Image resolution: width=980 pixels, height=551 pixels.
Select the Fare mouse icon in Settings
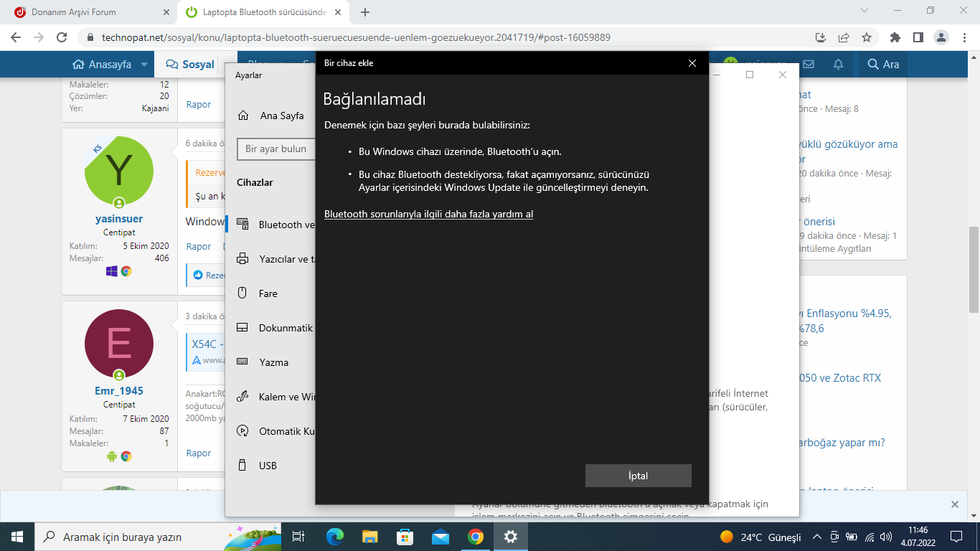pyautogui.click(x=242, y=293)
